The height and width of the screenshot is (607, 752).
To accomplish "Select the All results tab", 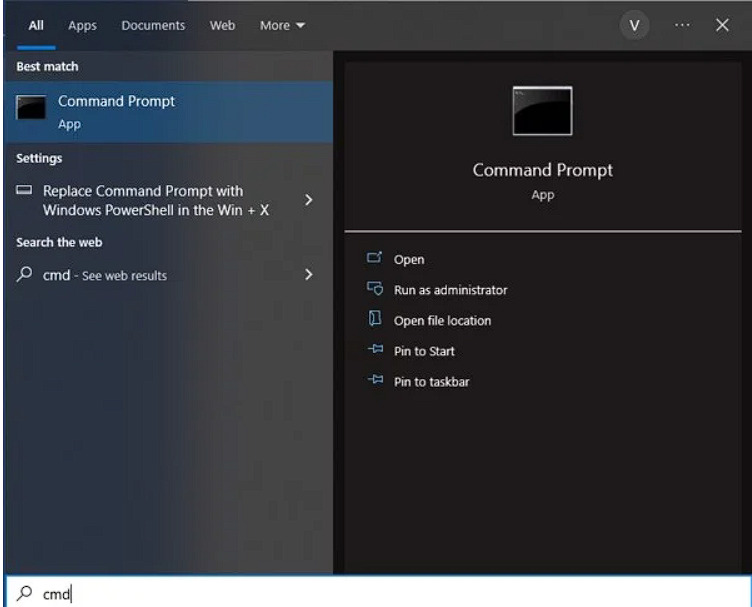I will point(36,26).
